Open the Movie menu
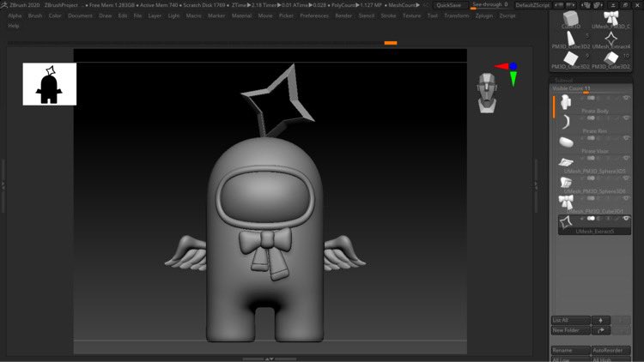This screenshot has height=362, width=644. 265,15
